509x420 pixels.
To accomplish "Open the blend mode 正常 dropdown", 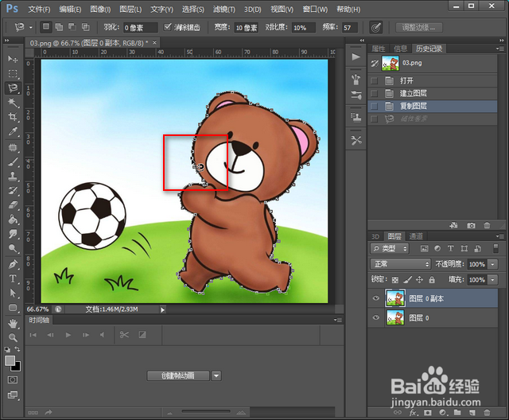I will (401, 264).
